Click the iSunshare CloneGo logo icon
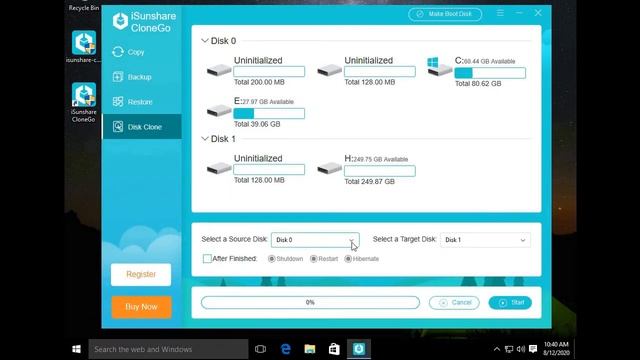 click(x=120, y=21)
